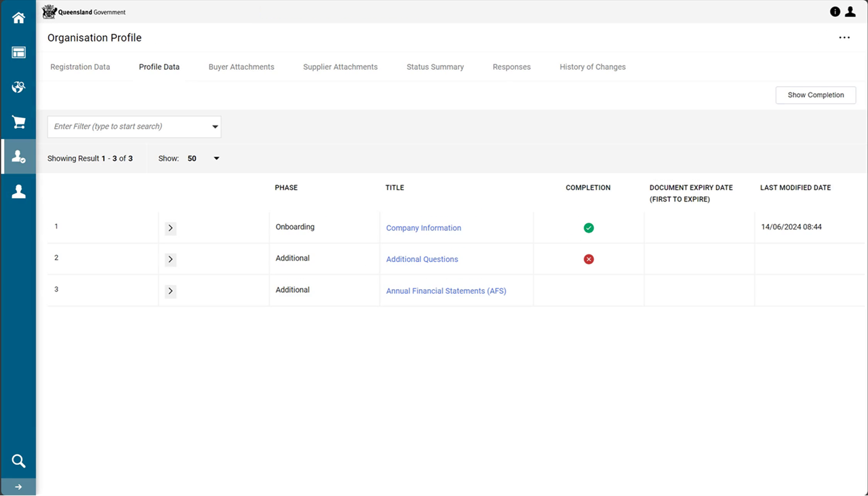Image resolution: width=868 pixels, height=496 pixels.
Task: Click the info icon in the top bar
Action: click(x=834, y=11)
